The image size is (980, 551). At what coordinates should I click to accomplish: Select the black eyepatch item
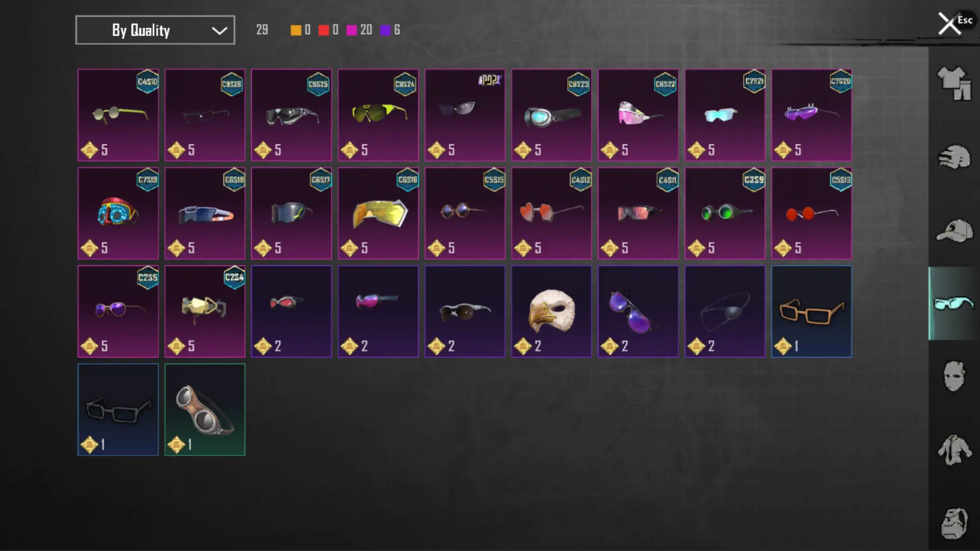click(x=725, y=311)
